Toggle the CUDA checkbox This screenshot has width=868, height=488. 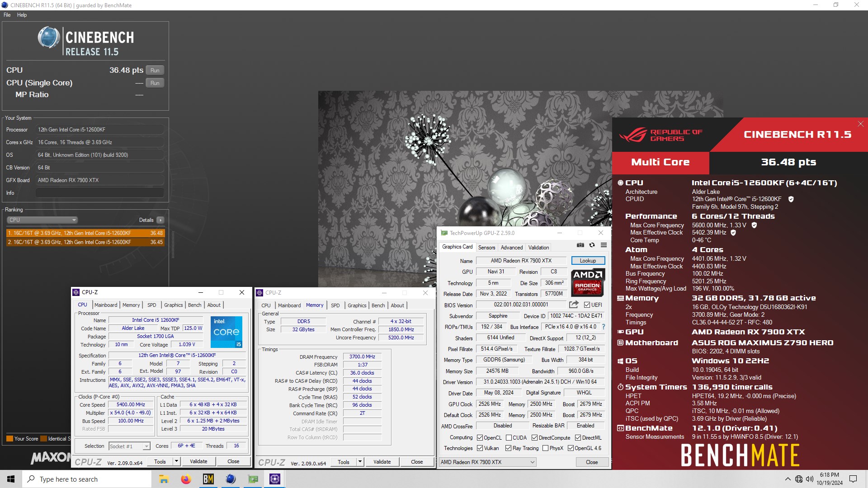[x=509, y=438]
